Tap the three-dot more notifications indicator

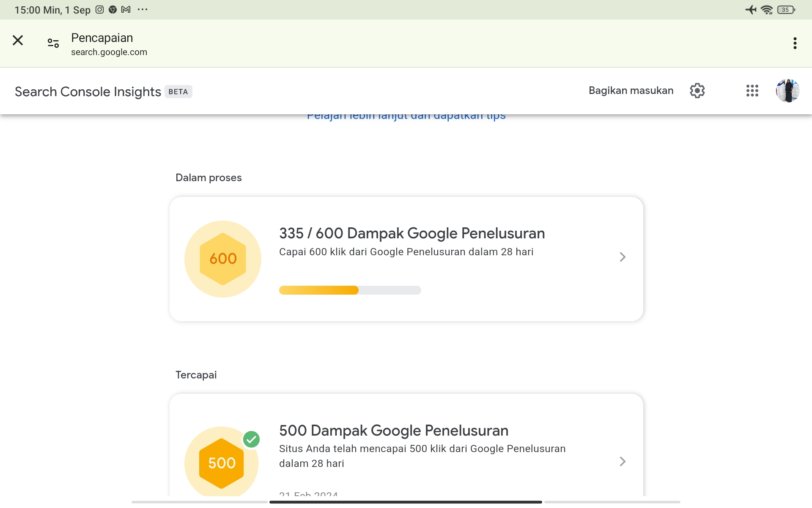pos(143,9)
